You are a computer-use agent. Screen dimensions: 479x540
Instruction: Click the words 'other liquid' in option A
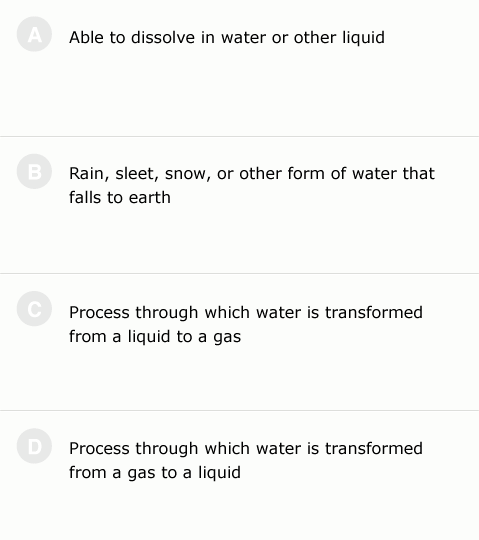[339, 38]
